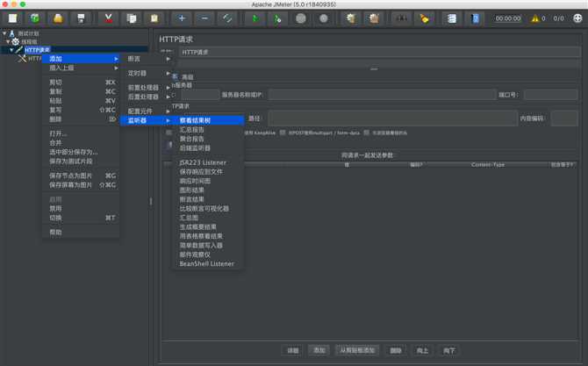Click the yellow warning log indicator
Viewport: 588px width, 366px height.
[534, 18]
